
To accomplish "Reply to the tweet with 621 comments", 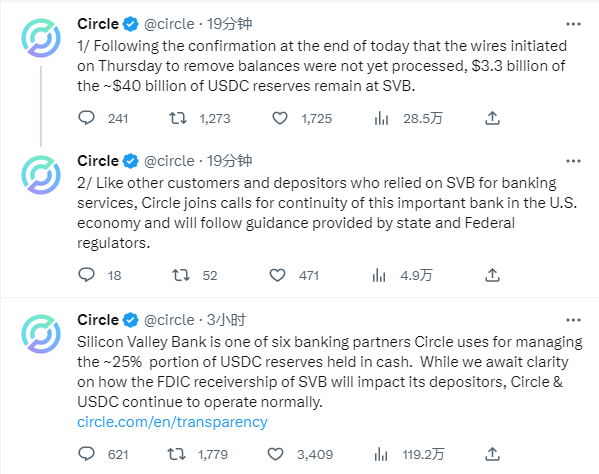I will point(86,454).
